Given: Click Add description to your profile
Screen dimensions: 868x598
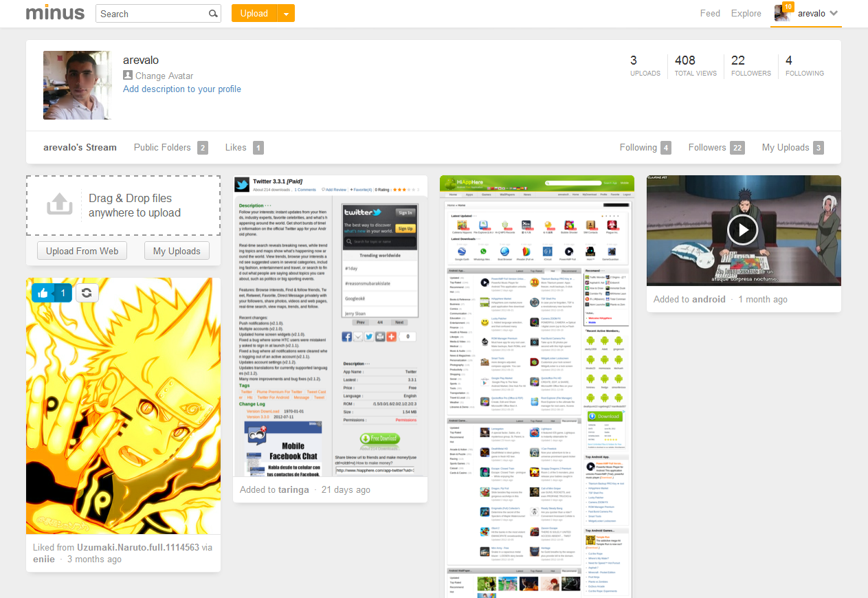Looking at the screenshot, I should coord(182,89).
